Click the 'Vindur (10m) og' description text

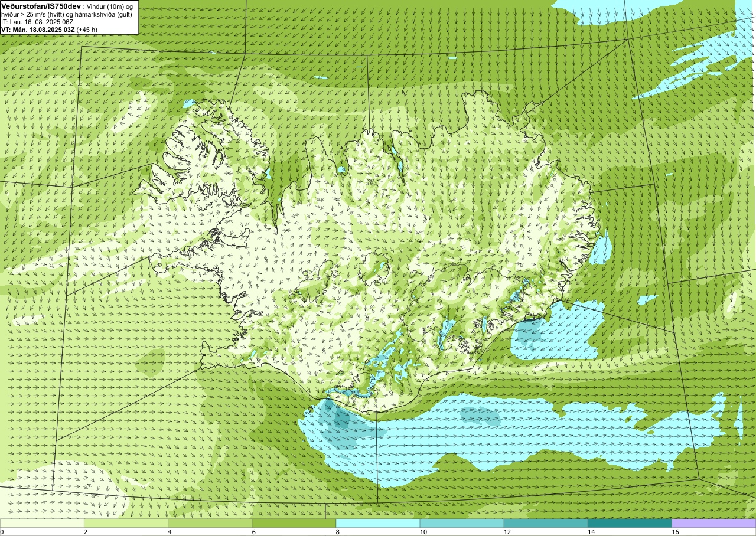[110, 6]
